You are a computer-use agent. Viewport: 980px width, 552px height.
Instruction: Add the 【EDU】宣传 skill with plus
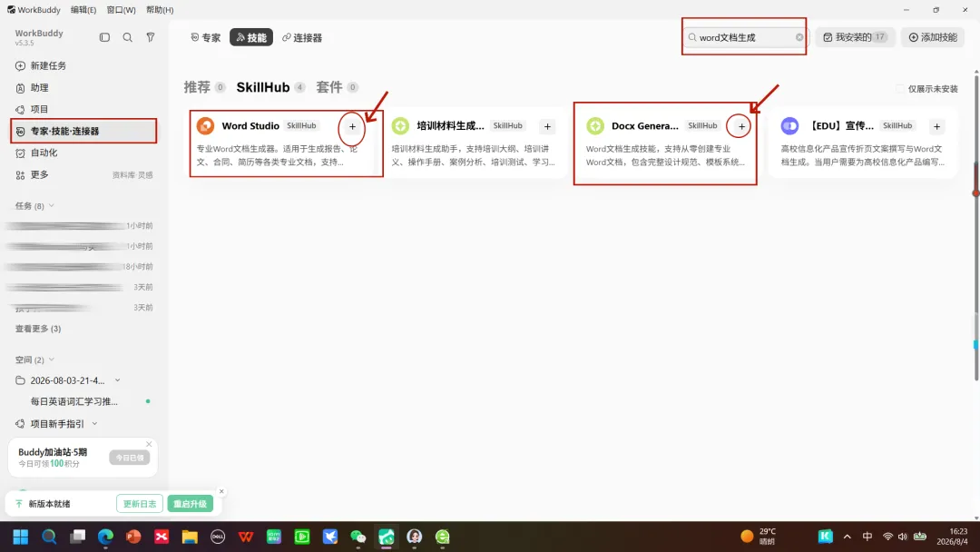[936, 126]
